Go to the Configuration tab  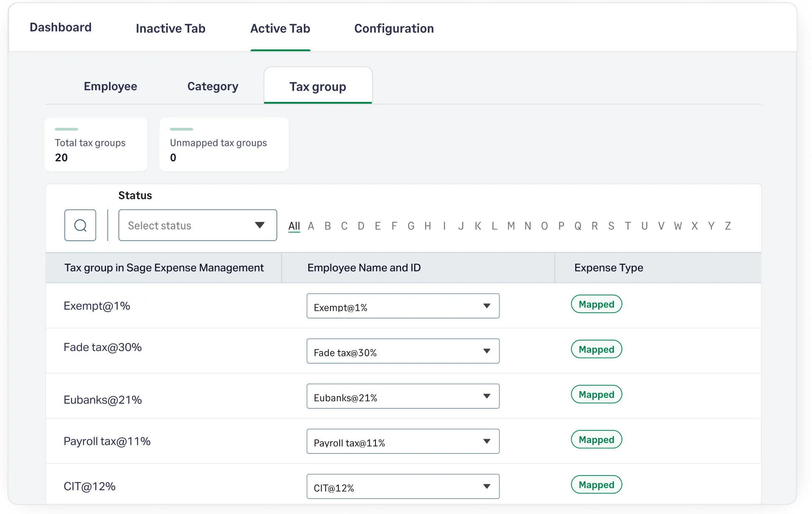(394, 28)
